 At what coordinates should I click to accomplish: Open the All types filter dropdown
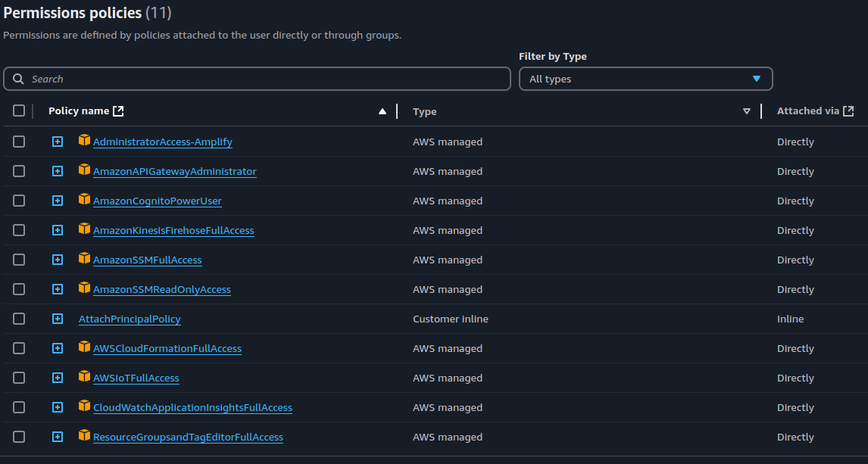pos(645,78)
